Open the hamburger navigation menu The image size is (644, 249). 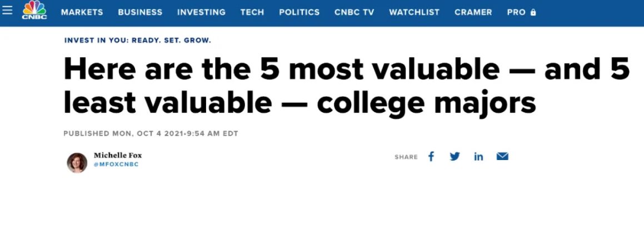coord(7,11)
